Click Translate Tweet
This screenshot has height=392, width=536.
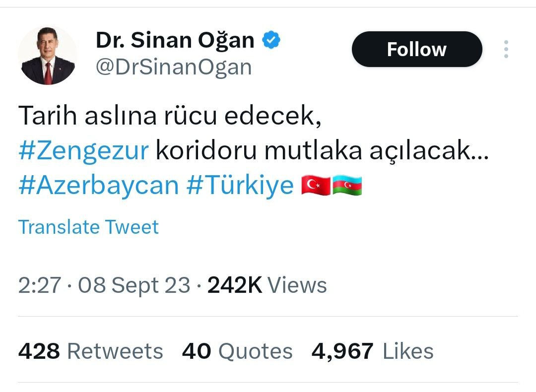(x=88, y=227)
